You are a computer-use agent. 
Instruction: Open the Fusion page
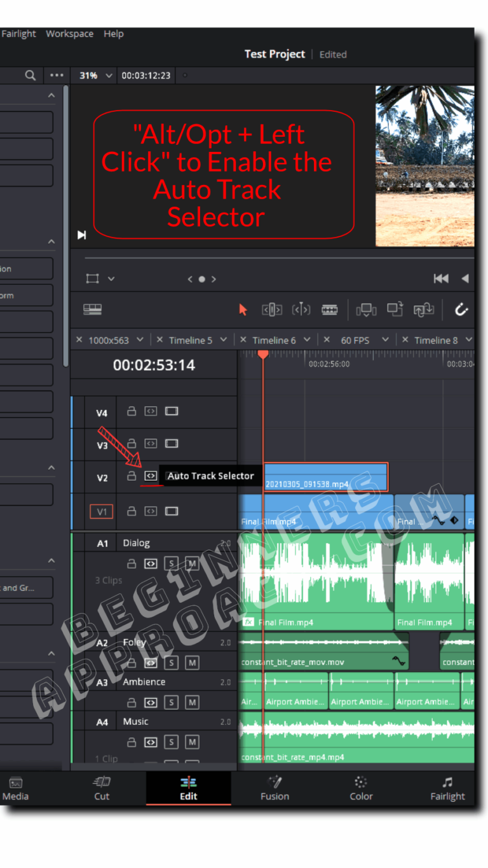pos(274,789)
